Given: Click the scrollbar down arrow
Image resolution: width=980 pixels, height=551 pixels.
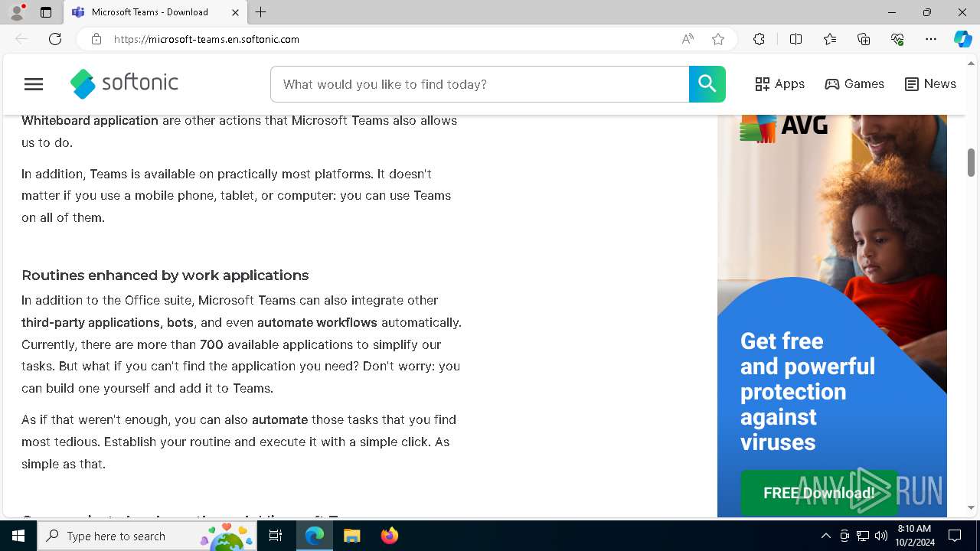Looking at the screenshot, I should 971,507.
